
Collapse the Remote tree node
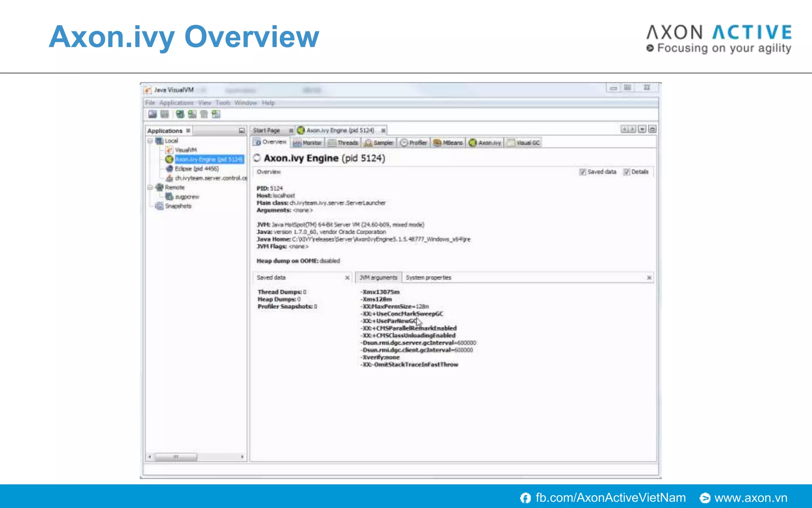[x=150, y=187]
